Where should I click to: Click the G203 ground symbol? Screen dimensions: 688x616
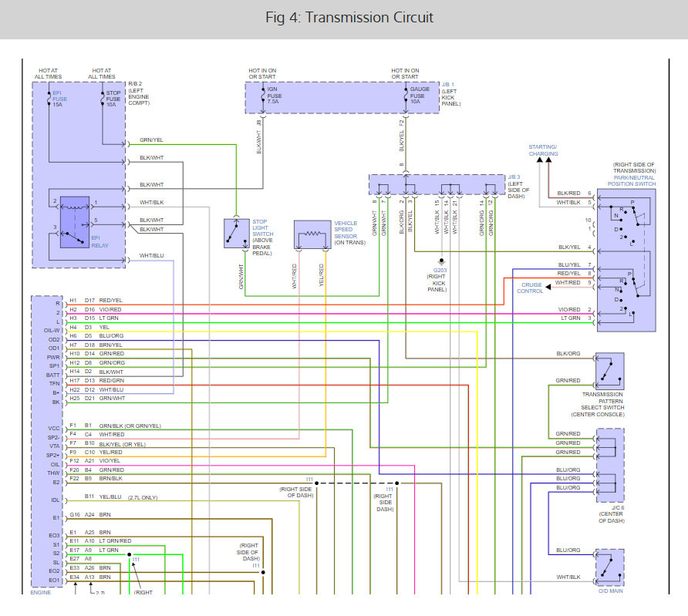click(441, 262)
